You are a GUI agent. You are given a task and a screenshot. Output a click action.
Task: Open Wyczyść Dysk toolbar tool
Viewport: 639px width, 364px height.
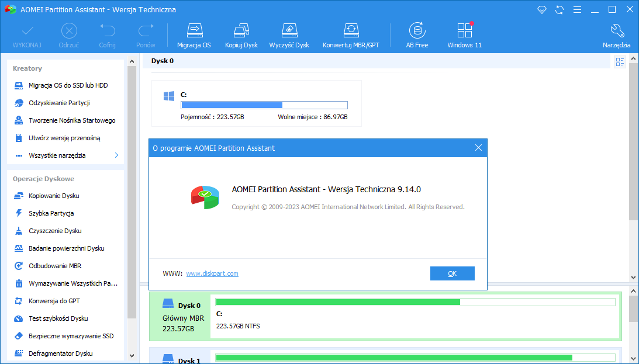pyautogui.click(x=289, y=36)
